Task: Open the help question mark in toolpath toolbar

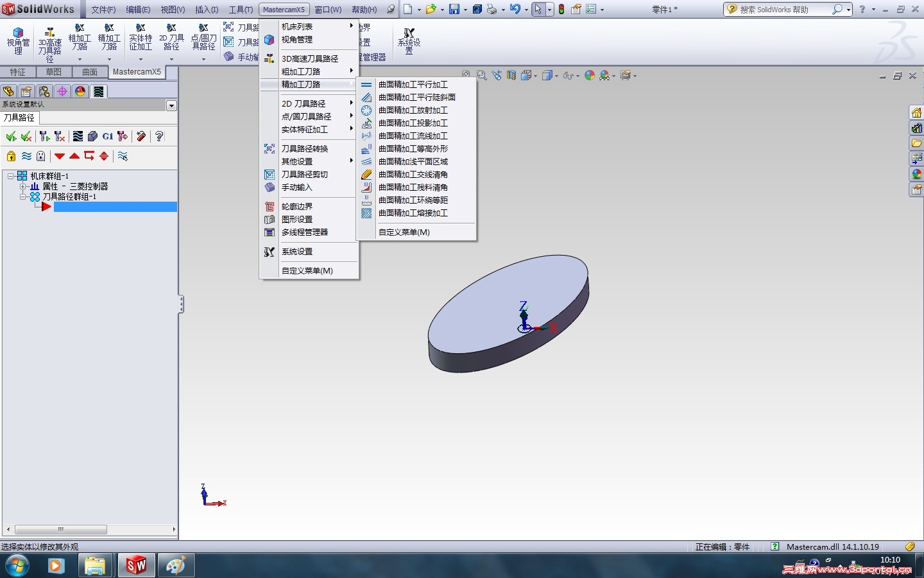Action: [159, 136]
